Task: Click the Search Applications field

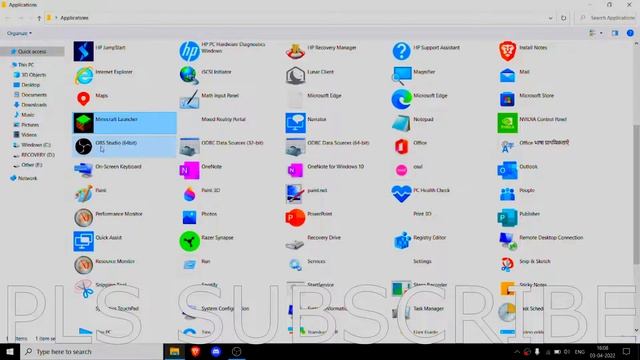Action: (606, 18)
